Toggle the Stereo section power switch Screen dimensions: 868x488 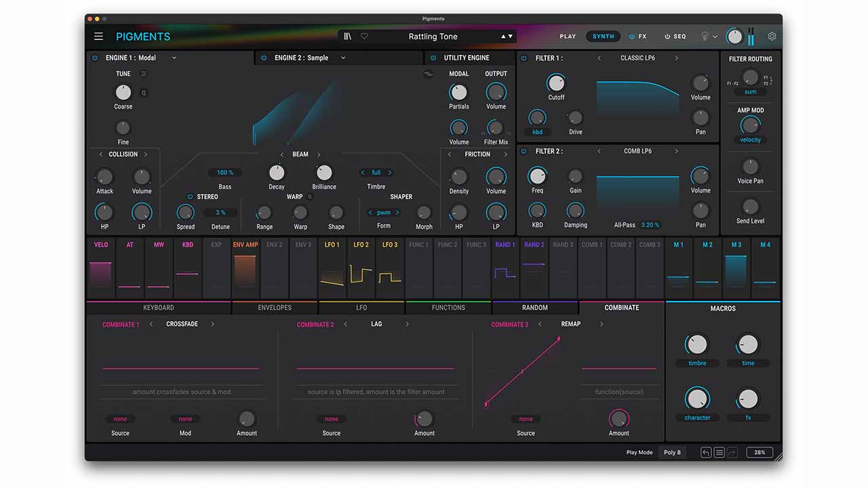pos(190,197)
